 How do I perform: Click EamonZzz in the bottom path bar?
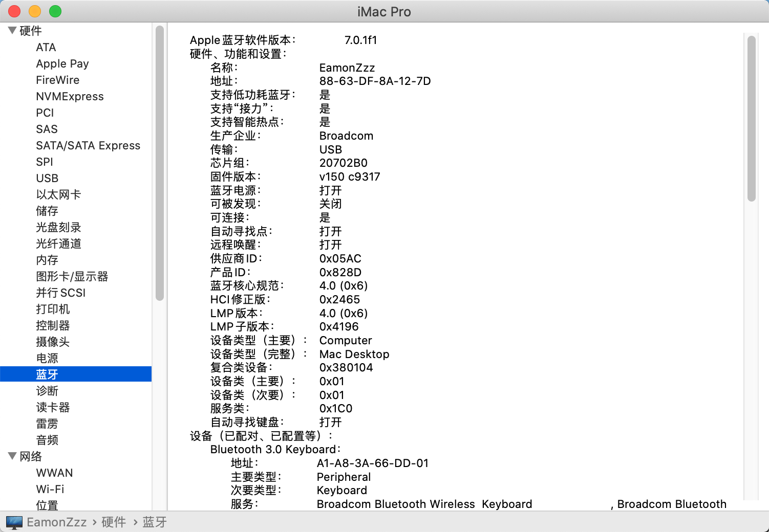57,522
